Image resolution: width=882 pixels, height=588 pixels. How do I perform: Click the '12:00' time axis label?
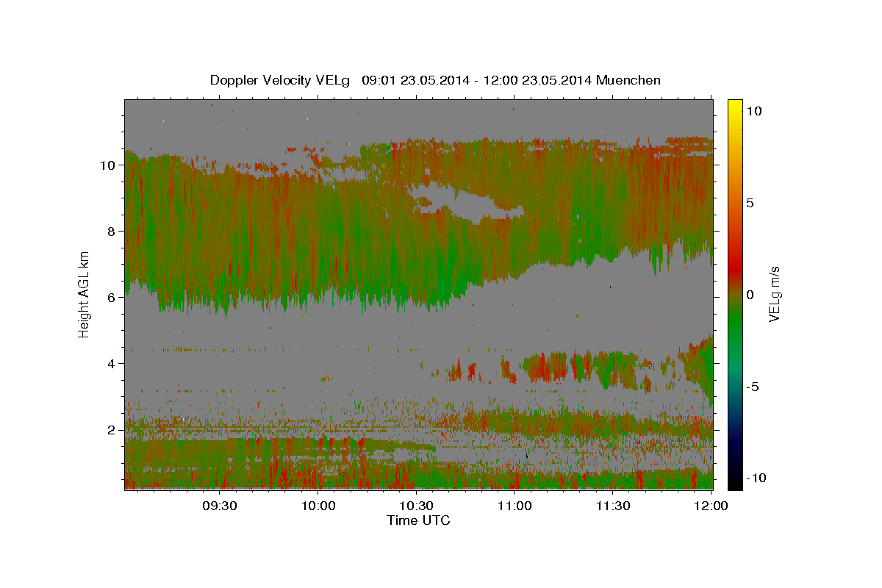pos(711,506)
